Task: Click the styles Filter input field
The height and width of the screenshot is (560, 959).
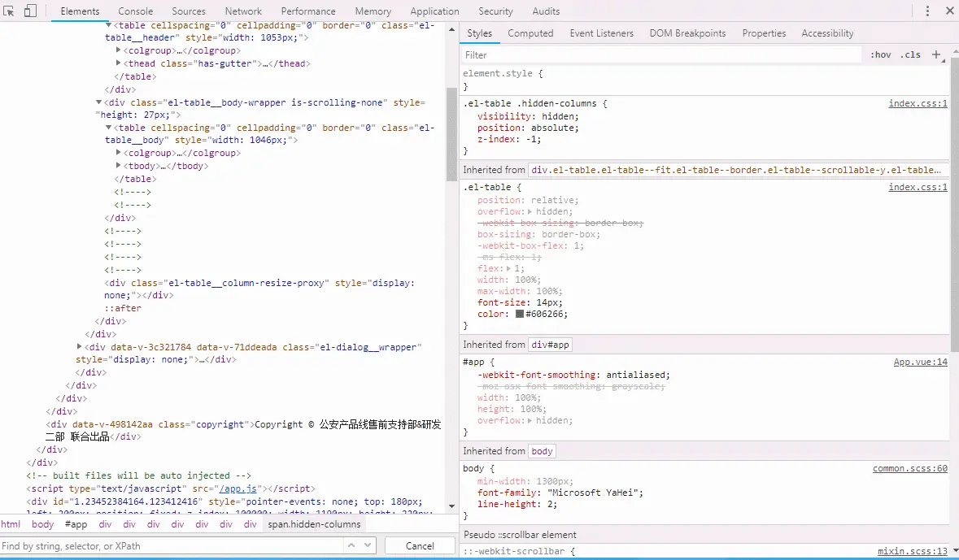Action: (x=660, y=55)
